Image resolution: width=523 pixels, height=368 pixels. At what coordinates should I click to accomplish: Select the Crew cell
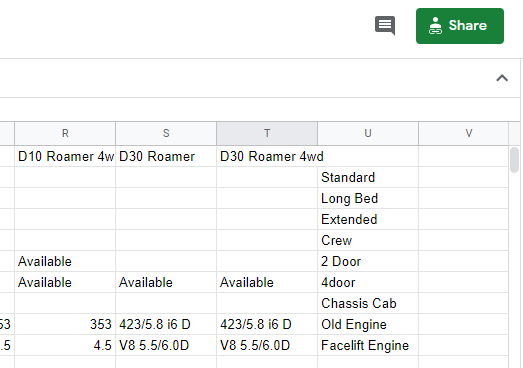coord(368,240)
